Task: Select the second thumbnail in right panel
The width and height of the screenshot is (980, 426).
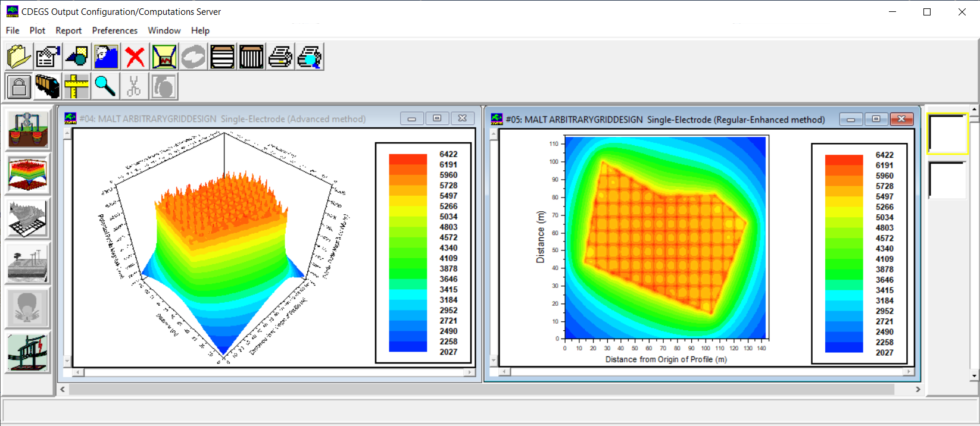Action: [947, 180]
